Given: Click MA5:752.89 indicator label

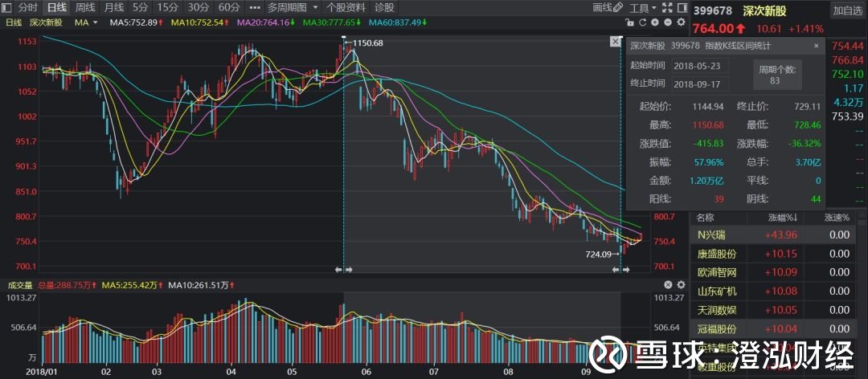Looking at the screenshot, I should point(136,22).
